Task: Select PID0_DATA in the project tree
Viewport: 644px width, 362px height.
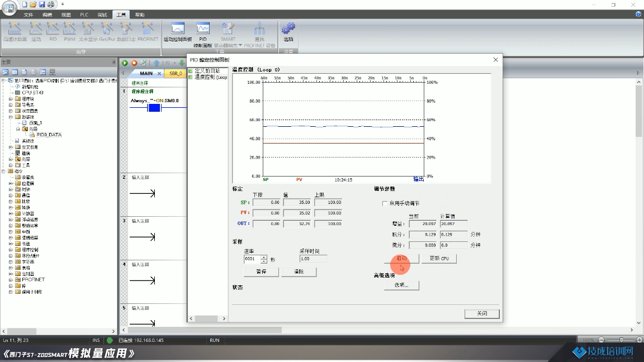Action: coord(49,135)
